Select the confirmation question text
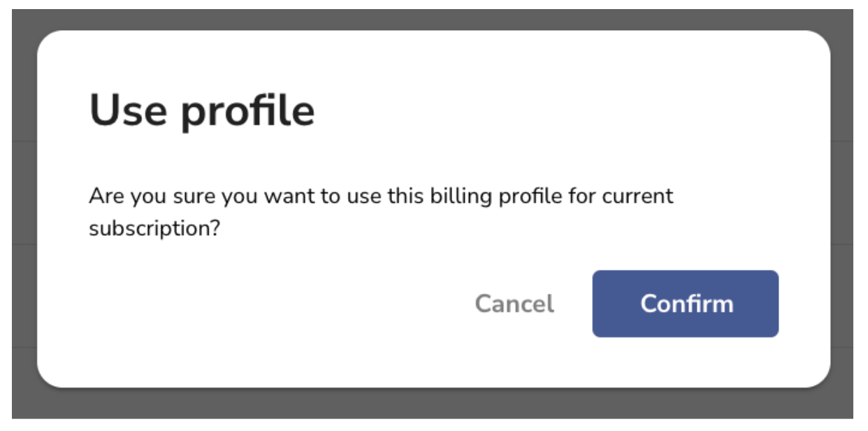 [x=381, y=212]
